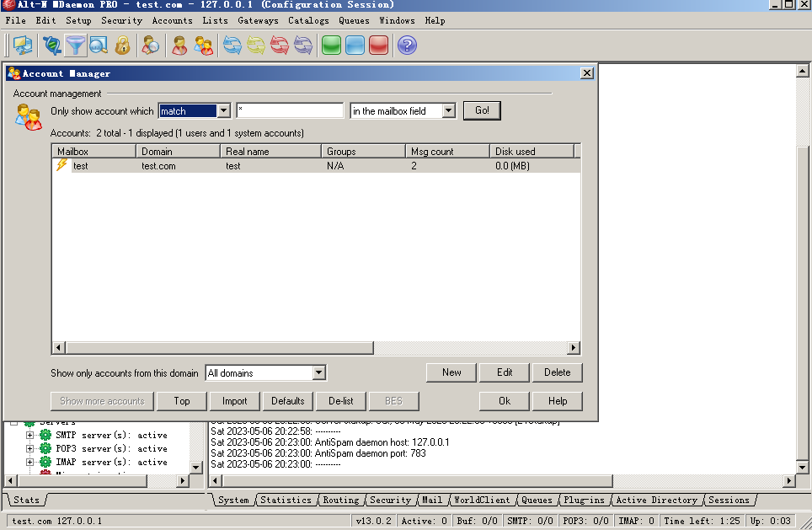Open the Security menu

click(x=121, y=21)
